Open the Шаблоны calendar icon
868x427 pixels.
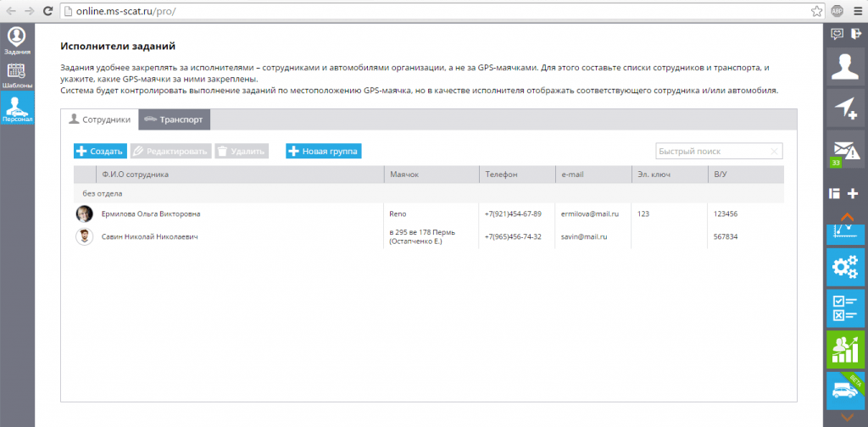pos(17,75)
